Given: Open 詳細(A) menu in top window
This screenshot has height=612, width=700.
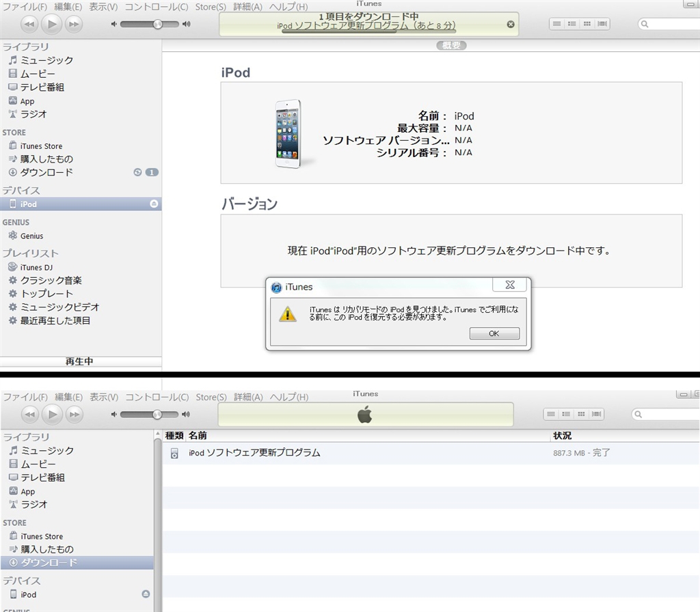Looking at the screenshot, I should click(x=247, y=7).
